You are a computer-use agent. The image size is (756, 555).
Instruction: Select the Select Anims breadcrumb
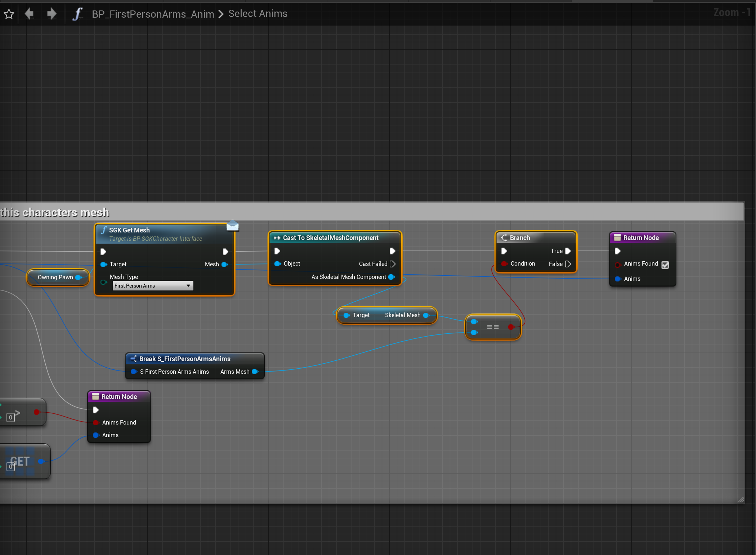[x=258, y=14]
